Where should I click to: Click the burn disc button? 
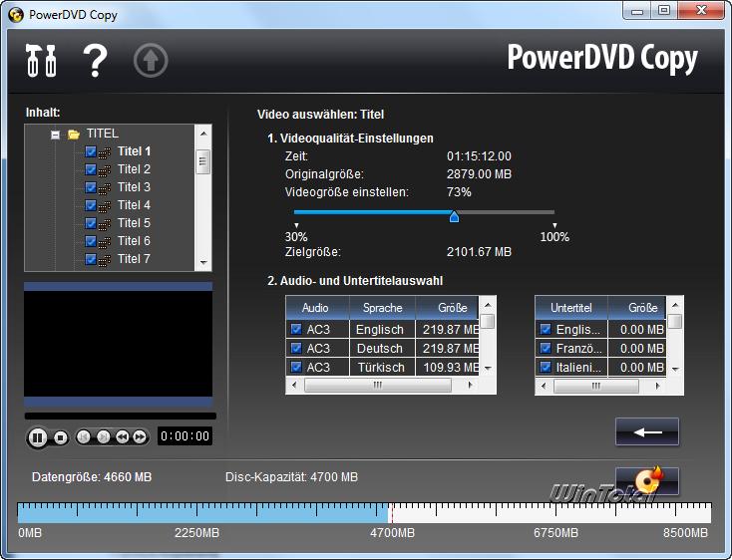647,480
